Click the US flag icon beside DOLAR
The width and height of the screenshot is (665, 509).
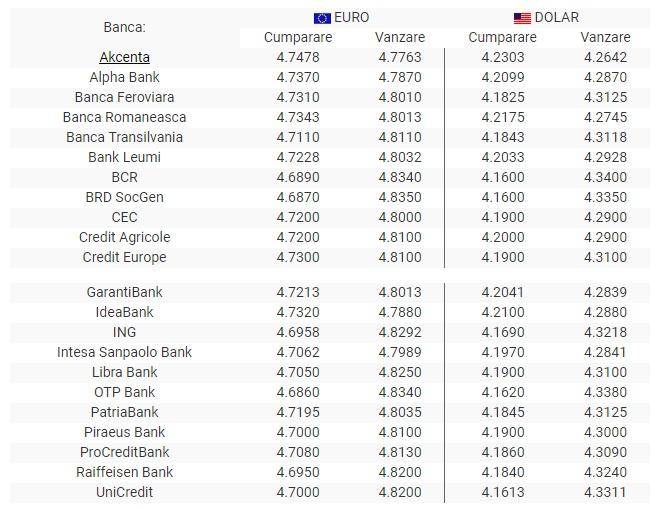pyautogui.click(x=522, y=18)
